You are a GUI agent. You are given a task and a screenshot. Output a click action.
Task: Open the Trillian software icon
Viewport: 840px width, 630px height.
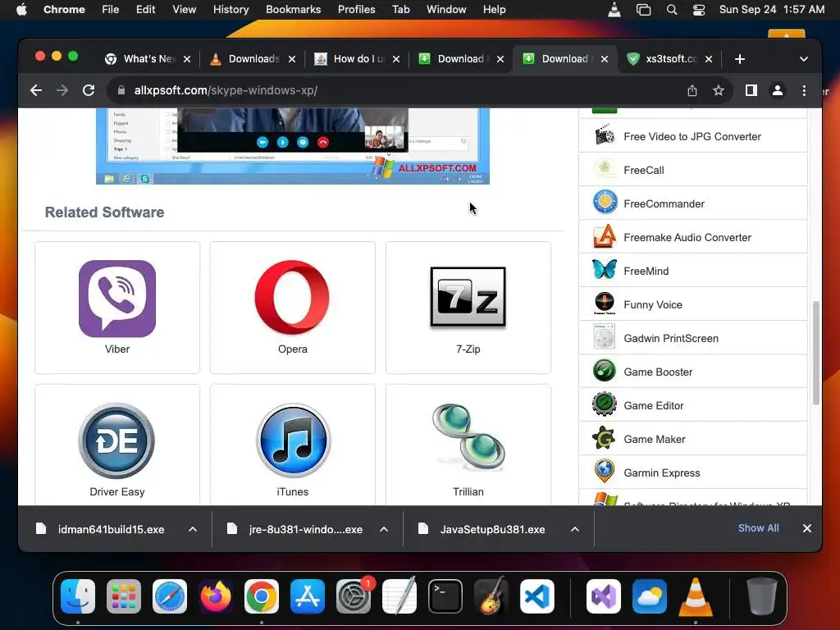tap(468, 437)
